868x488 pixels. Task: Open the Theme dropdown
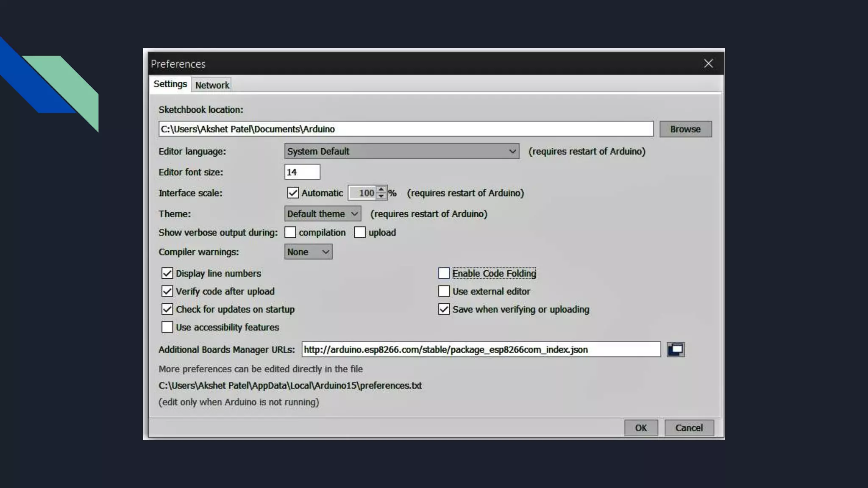323,213
